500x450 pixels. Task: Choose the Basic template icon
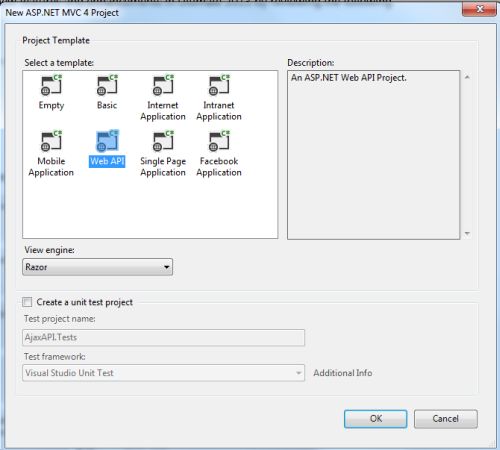pyautogui.click(x=107, y=85)
